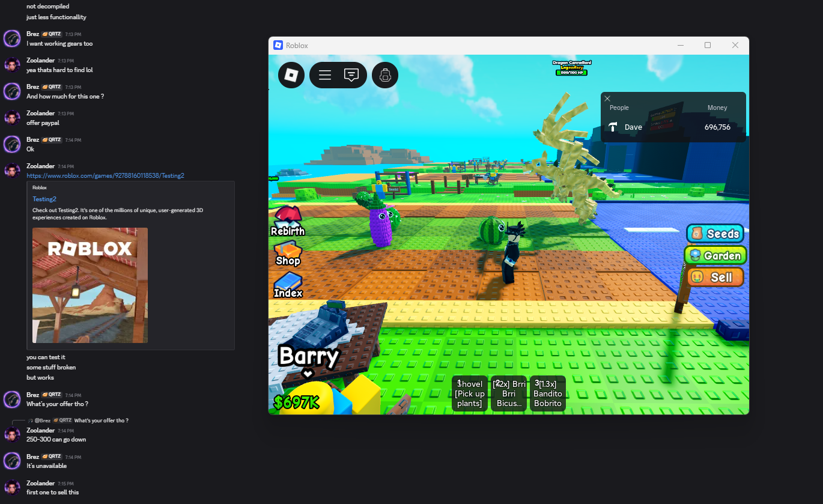Click the watermelon plant in the garden
This screenshot has width=823, height=504.
point(492,230)
